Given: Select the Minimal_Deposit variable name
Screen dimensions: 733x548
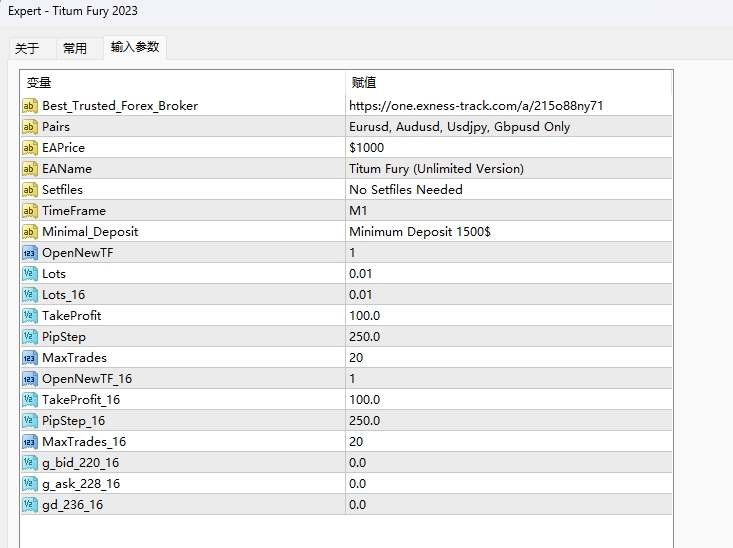Looking at the screenshot, I should pyautogui.click(x=90, y=232).
